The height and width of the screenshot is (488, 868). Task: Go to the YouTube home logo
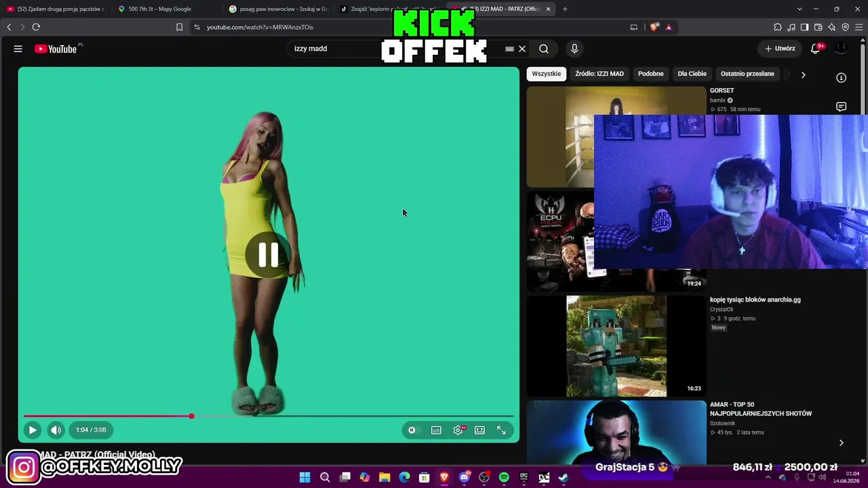(x=56, y=49)
